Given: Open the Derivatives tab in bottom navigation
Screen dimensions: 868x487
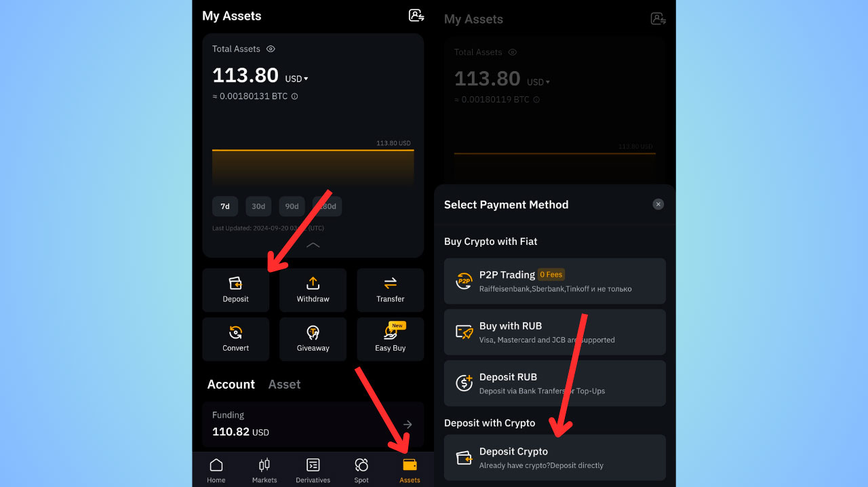Looking at the screenshot, I should (x=313, y=471).
